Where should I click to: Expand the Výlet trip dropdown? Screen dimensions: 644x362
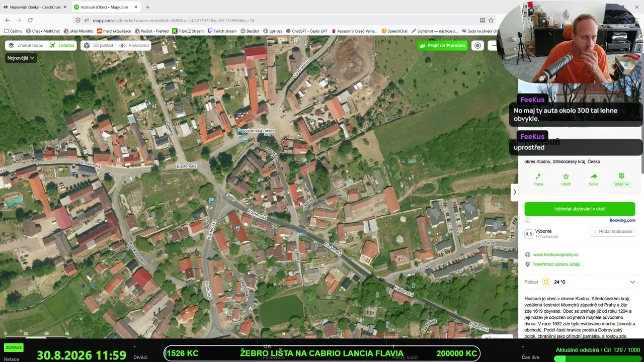coord(621,179)
